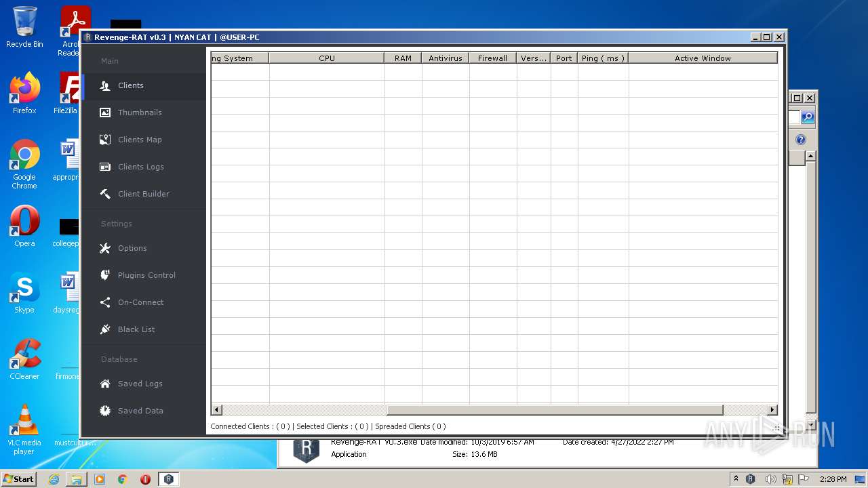The image size is (868, 488).
Task: Click the Antivirus column header
Action: coord(446,58)
